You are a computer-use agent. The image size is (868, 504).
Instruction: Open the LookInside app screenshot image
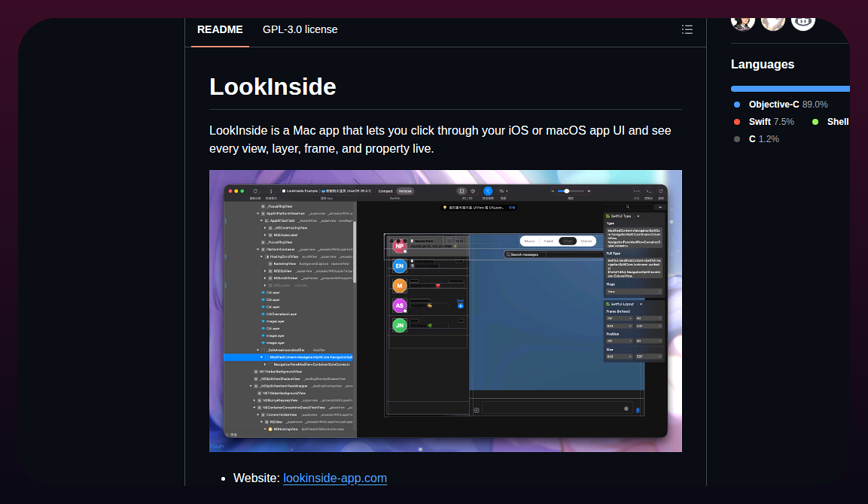click(446, 311)
